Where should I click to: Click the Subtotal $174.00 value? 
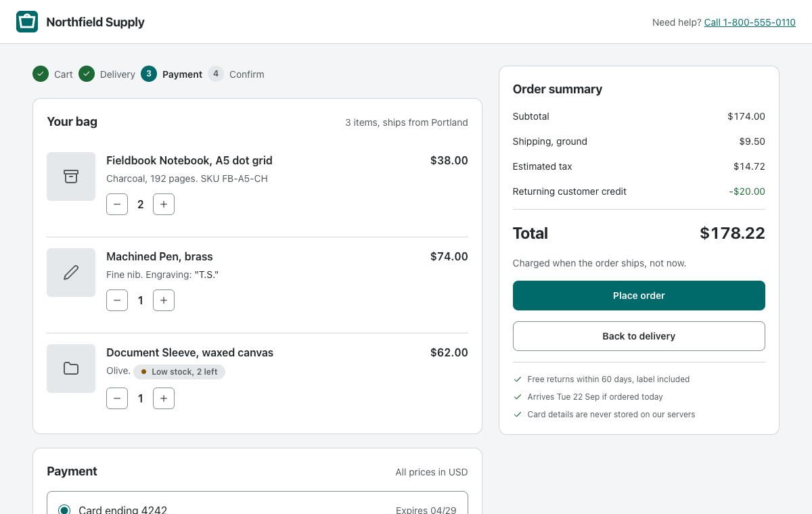click(x=746, y=116)
